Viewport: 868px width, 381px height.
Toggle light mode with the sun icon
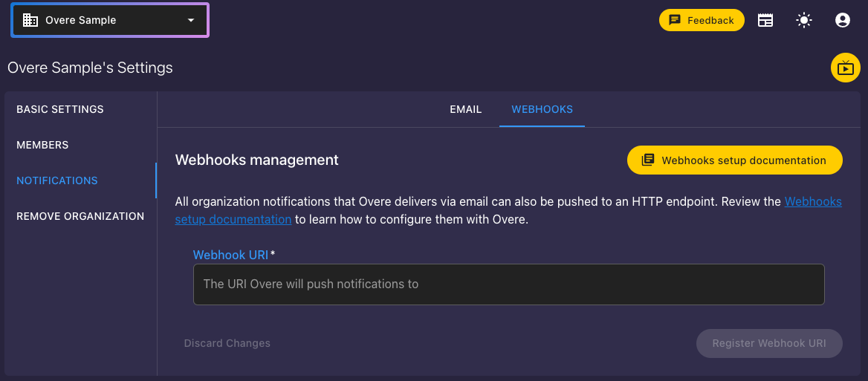coord(804,21)
